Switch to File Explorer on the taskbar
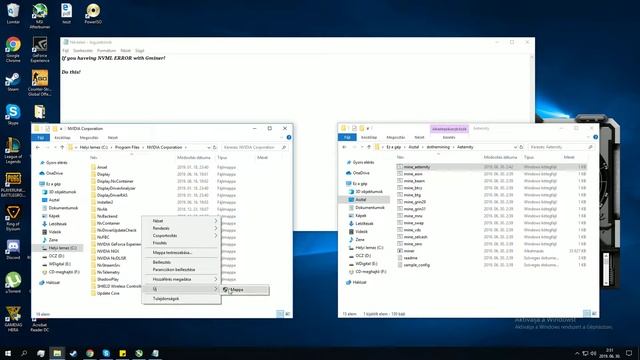Image resolution: width=640 pixels, height=360 pixels. tap(57, 353)
